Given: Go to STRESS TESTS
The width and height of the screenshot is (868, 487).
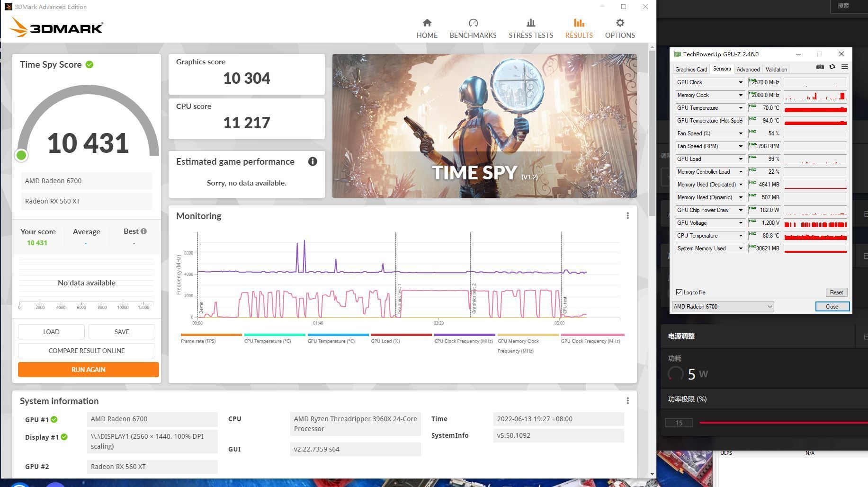Looking at the screenshot, I should [x=530, y=28].
